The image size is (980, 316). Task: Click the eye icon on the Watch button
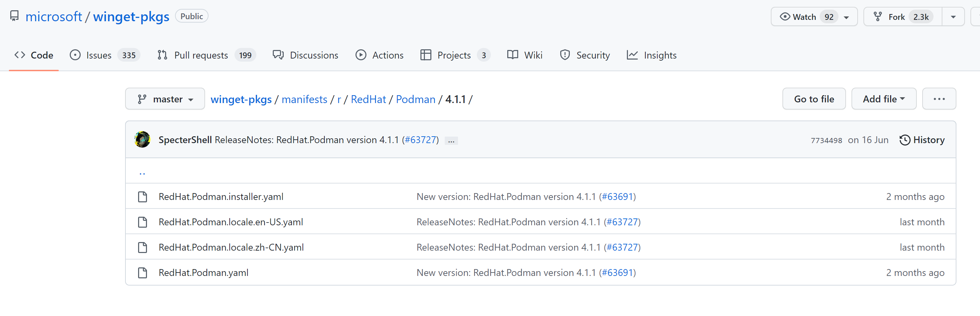click(785, 17)
